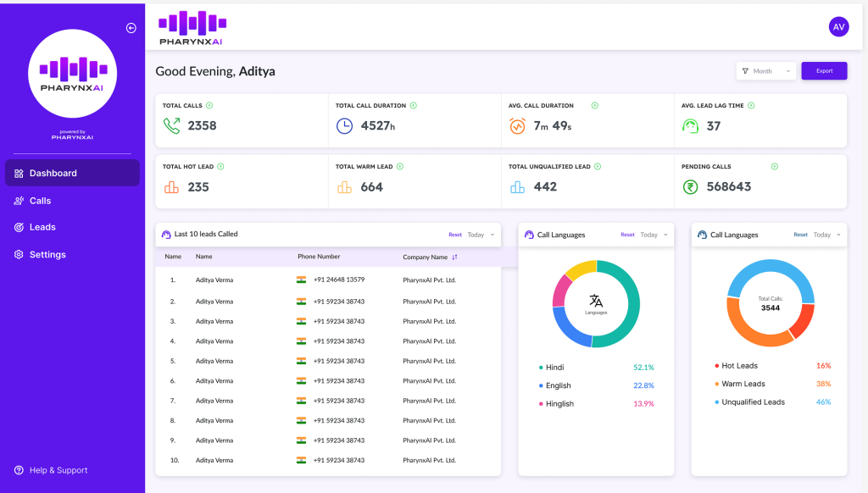
Task: Reset the Last 10 leads Called filter
Action: pos(455,235)
